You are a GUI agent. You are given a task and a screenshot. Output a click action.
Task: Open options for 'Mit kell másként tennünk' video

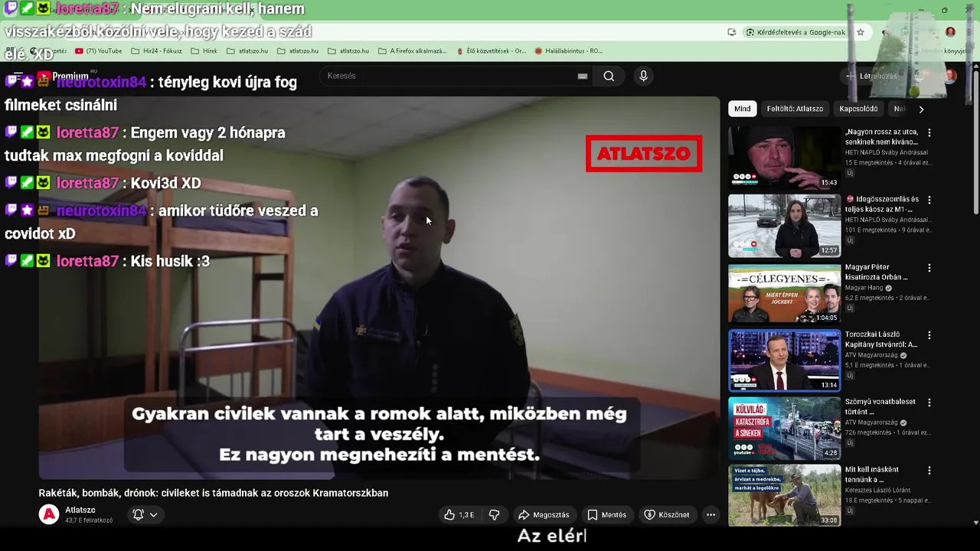coord(929,471)
